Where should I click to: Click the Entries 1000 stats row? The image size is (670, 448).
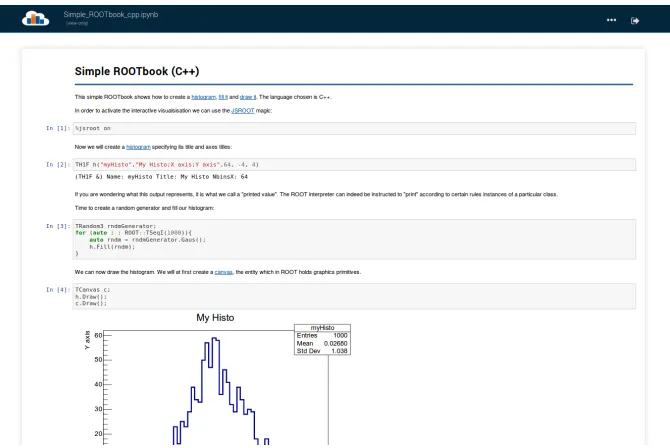323,336
